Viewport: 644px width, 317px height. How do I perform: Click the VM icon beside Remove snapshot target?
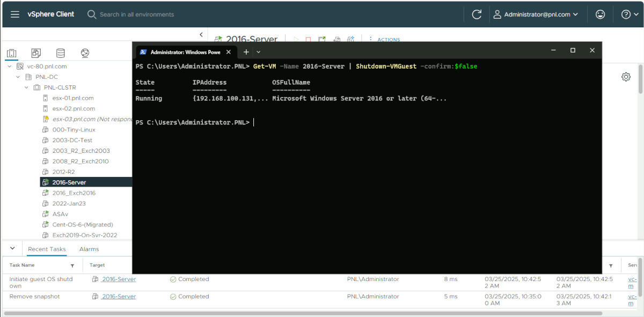click(x=96, y=297)
